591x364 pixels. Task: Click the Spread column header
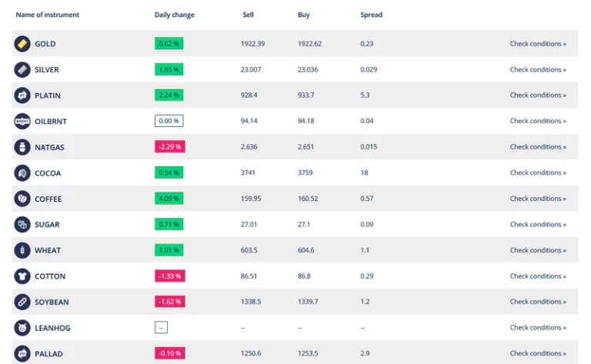tap(371, 15)
